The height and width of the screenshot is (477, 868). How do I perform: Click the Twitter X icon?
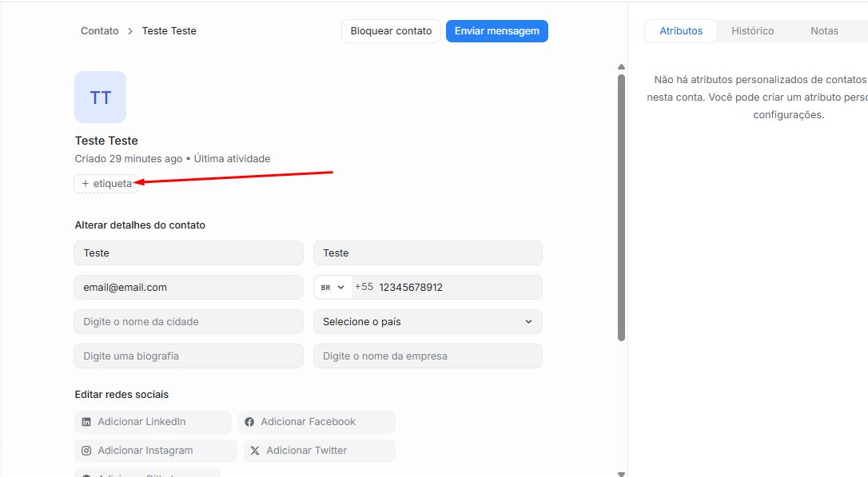(255, 451)
